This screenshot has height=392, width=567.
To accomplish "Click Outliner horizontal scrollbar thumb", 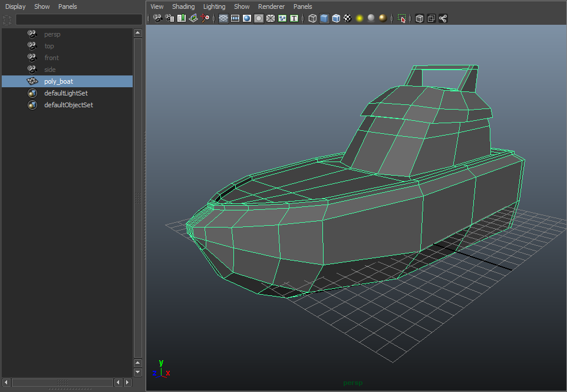I will click(62, 382).
